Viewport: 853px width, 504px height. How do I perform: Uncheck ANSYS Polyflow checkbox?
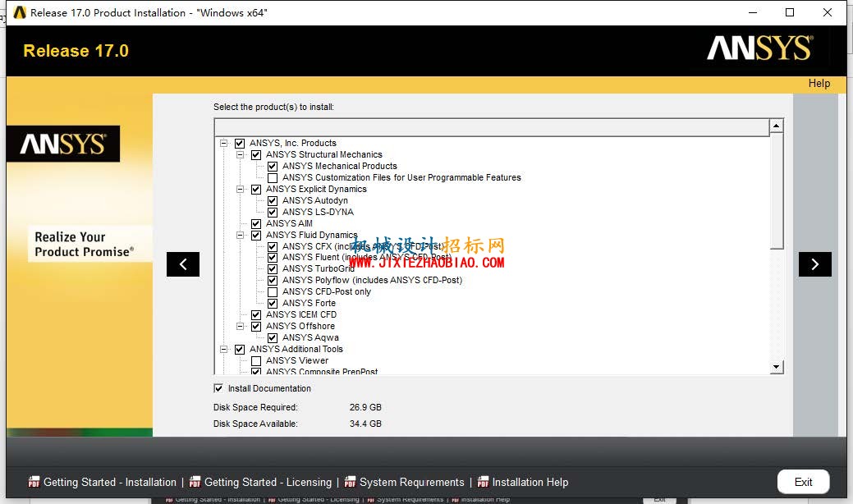click(273, 281)
